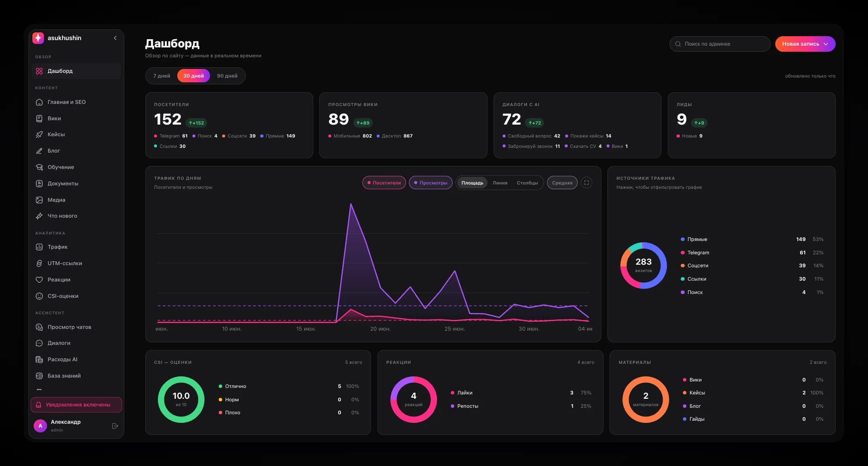
Task: Toggle Уведомления включены notifications button
Action: pos(76,405)
